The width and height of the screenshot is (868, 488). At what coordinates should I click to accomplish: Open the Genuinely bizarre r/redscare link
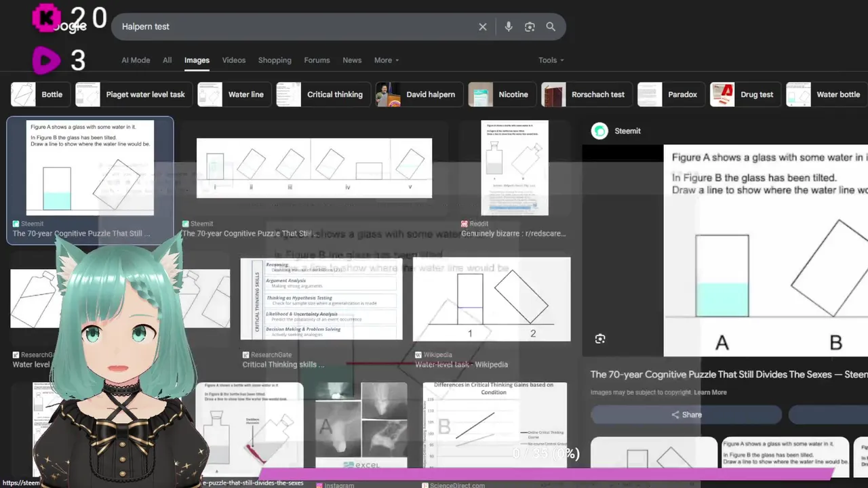tap(513, 233)
